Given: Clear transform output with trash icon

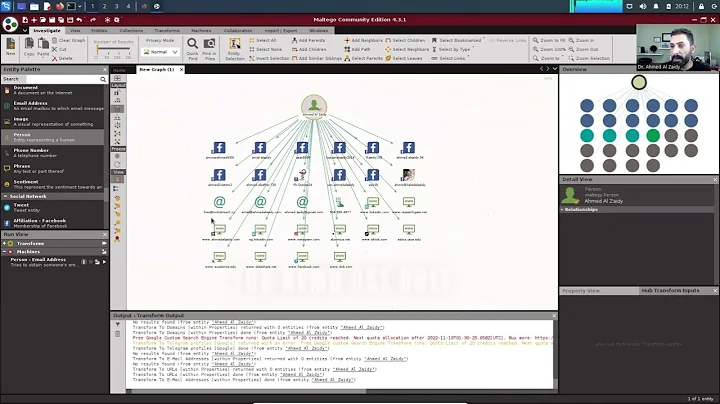Looking at the screenshot, I should (118, 334).
